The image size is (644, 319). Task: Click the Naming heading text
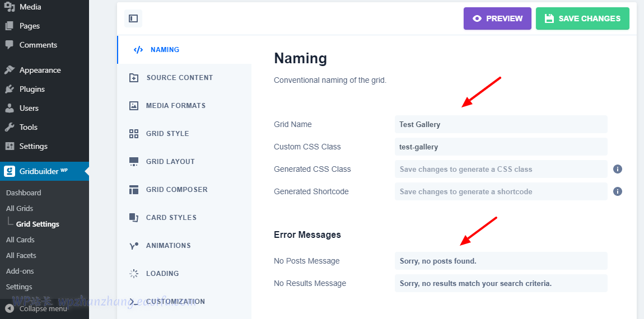click(x=300, y=58)
